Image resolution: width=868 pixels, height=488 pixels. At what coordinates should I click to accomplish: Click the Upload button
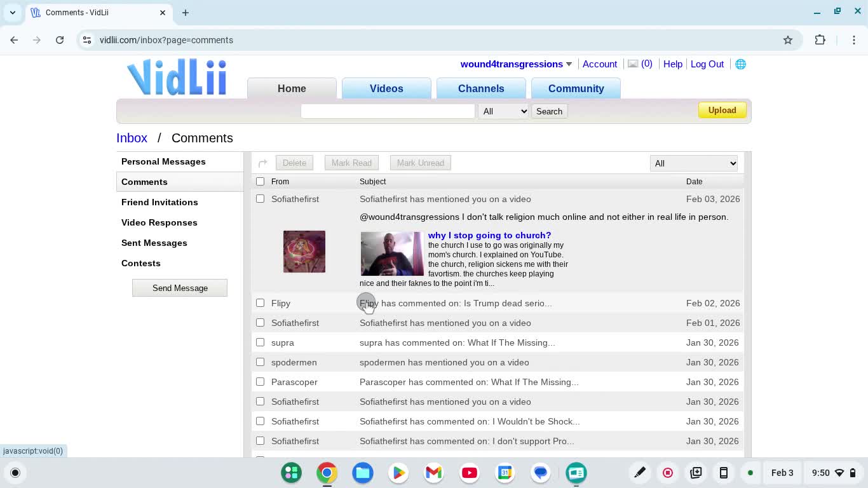(x=722, y=110)
